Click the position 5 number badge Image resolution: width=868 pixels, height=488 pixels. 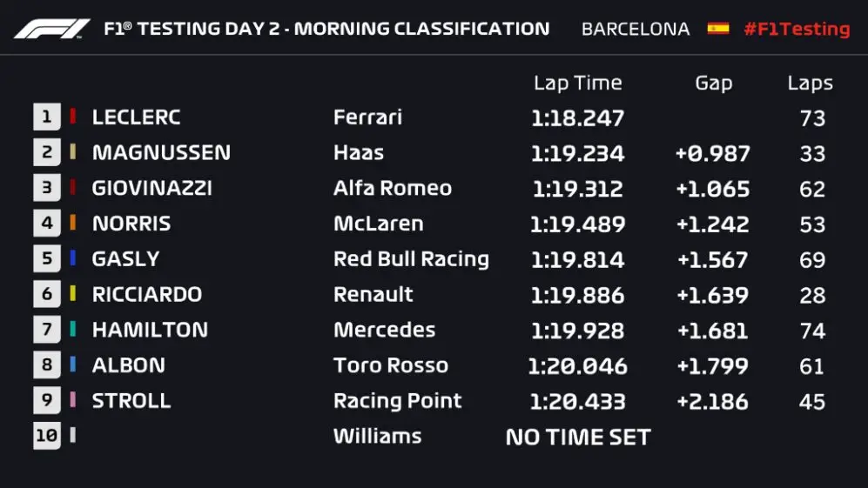pyautogui.click(x=46, y=258)
